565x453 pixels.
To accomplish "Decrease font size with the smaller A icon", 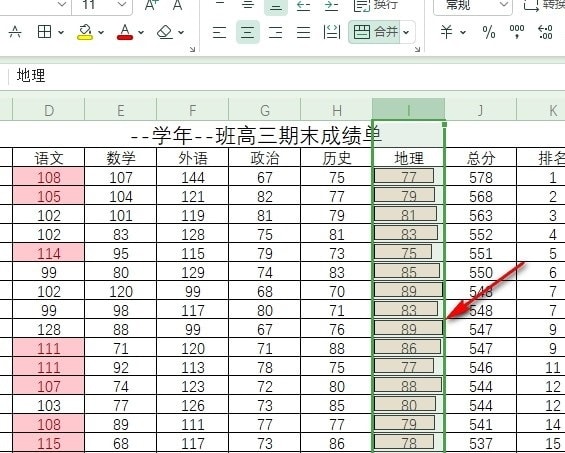I will (x=177, y=5).
